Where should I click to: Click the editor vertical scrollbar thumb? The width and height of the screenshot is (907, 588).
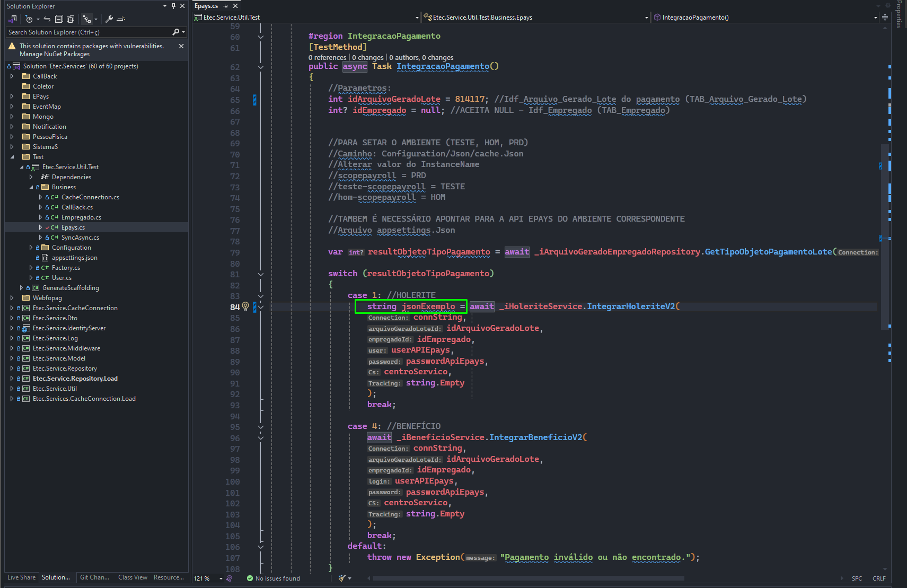(x=885, y=236)
